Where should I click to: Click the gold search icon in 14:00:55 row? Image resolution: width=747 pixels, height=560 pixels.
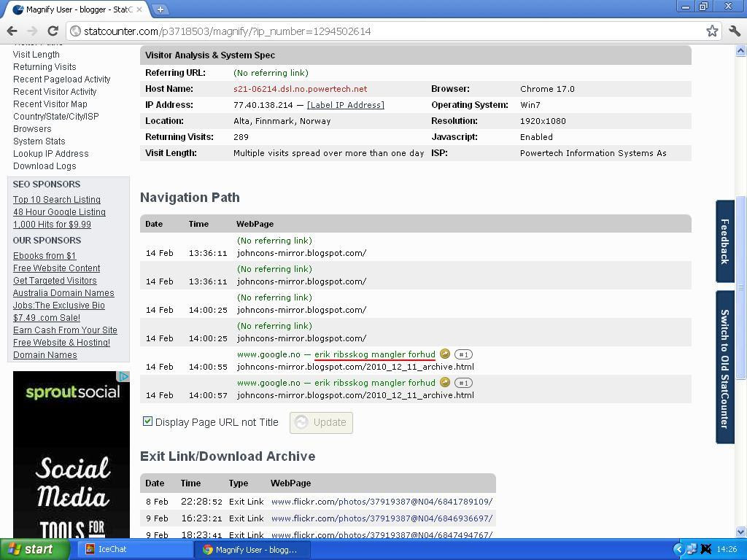pos(444,354)
